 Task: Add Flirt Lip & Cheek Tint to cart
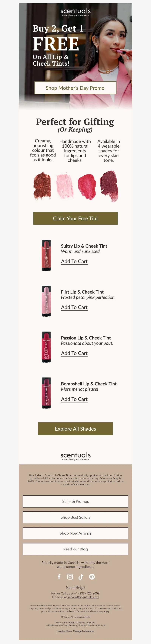tap(74, 307)
